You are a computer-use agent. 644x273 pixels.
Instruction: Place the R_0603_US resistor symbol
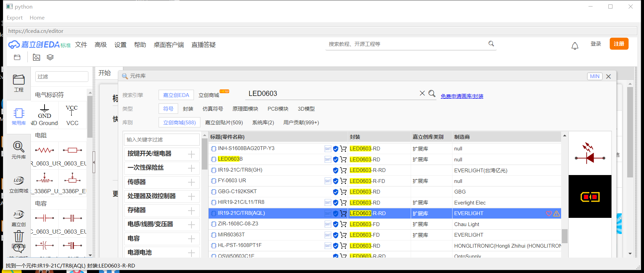(x=45, y=156)
